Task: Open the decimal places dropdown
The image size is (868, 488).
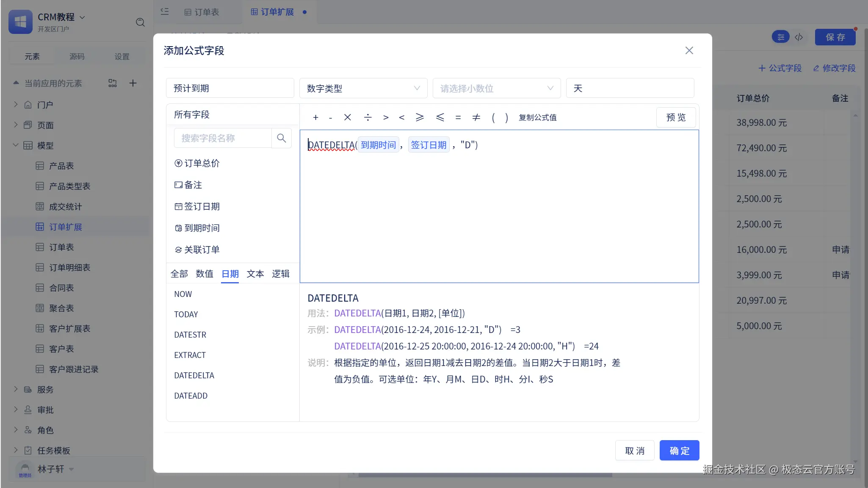Action: click(496, 88)
